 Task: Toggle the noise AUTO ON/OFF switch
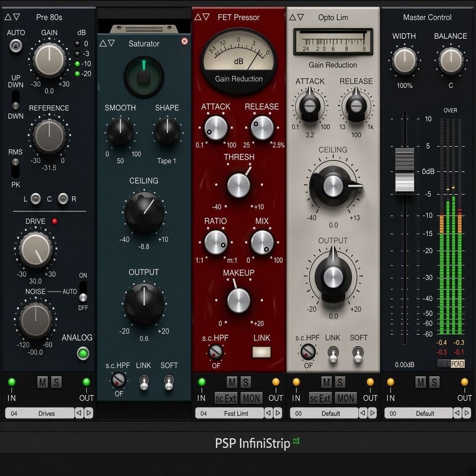pos(83,291)
